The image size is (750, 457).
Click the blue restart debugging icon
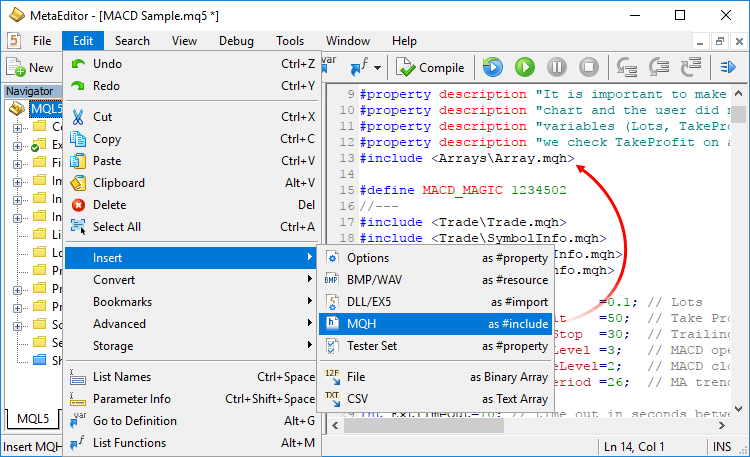point(492,68)
